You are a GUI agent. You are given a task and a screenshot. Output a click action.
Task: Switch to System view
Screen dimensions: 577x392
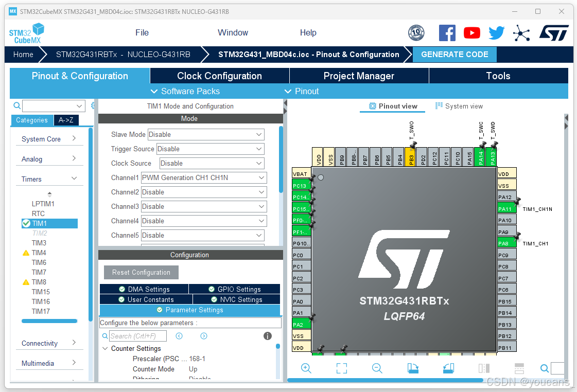[x=459, y=106]
